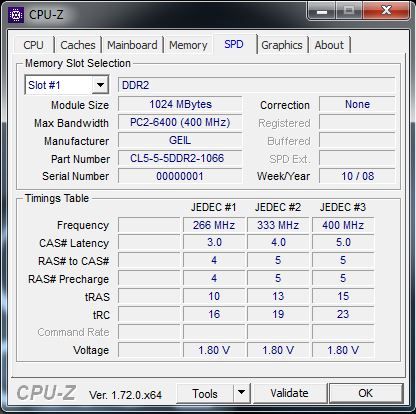Screen dimensions: 416x414
Task: Click the JEDEC #2 column header
Action: tap(278, 207)
